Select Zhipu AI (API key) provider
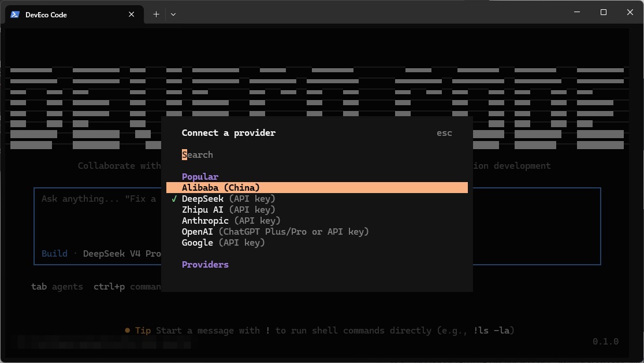 click(x=317, y=210)
